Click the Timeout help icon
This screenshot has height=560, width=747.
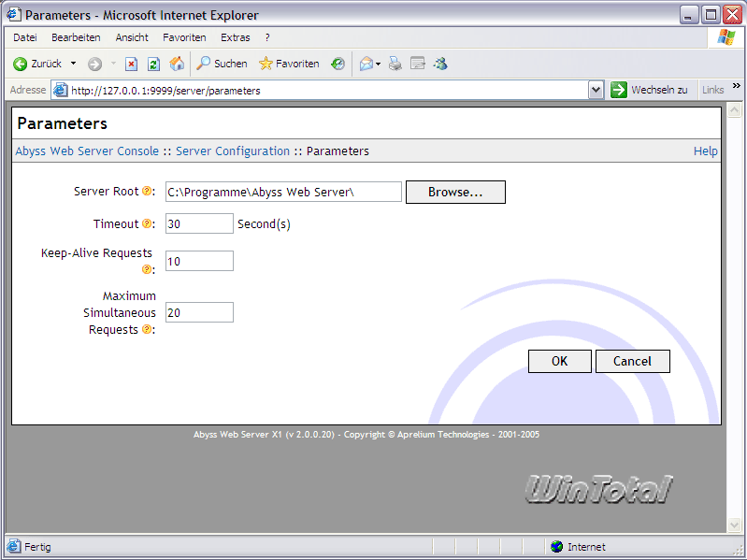[x=147, y=223]
